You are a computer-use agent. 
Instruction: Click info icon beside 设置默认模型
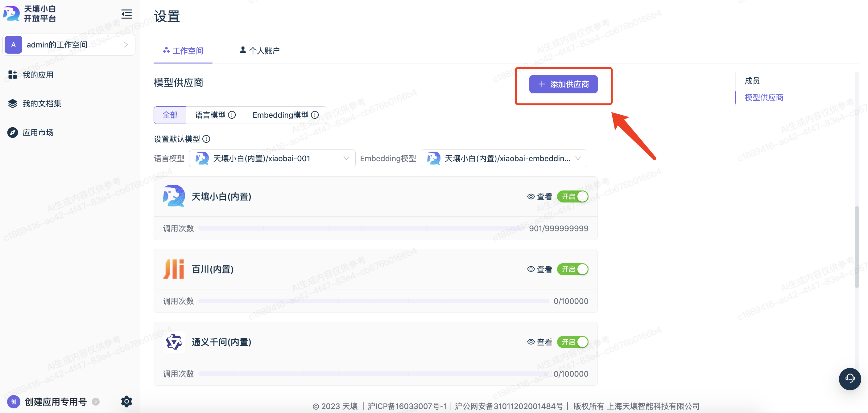[x=206, y=139]
